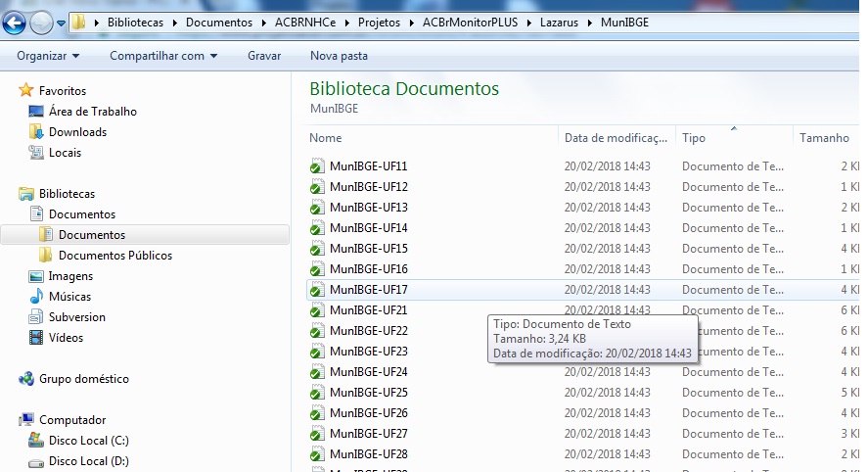Click MunIBGE-UF25 size 5 KB cell
This screenshot has width=868, height=472.
(x=849, y=393)
